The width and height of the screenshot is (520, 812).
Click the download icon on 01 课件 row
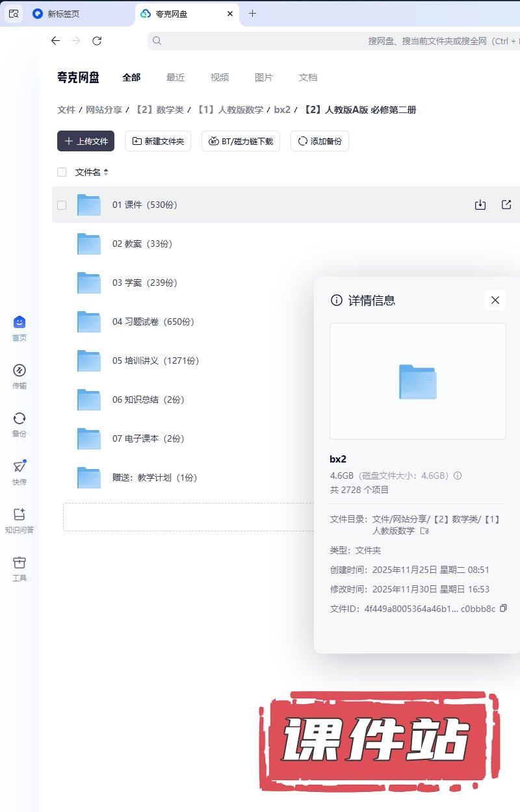[480, 205]
